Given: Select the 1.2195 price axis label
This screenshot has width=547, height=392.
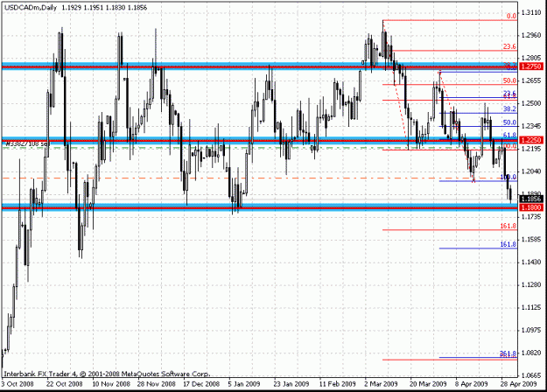Looking at the screenshot, I should (531, 149).
